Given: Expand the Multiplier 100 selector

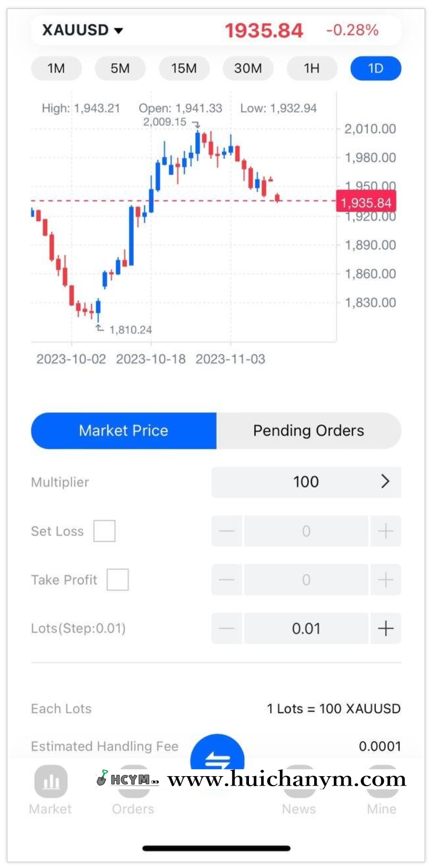Looking at the screenshot, I should (x=306, y=482).
